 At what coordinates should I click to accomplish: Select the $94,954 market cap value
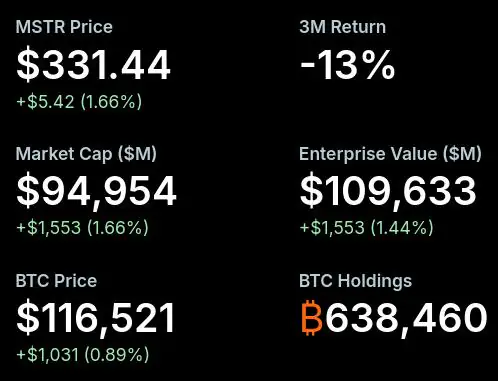point(96,191)
